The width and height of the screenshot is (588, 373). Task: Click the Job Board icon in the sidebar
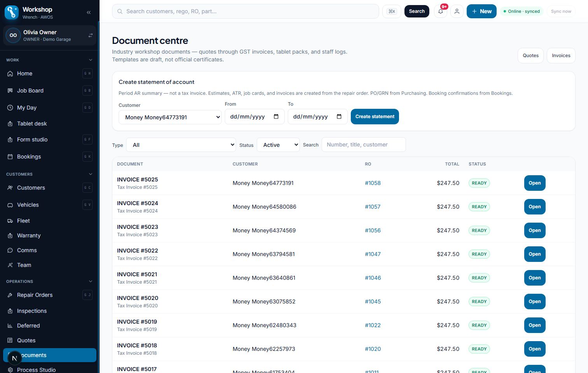pyautogui.click(x=10, y=91)
